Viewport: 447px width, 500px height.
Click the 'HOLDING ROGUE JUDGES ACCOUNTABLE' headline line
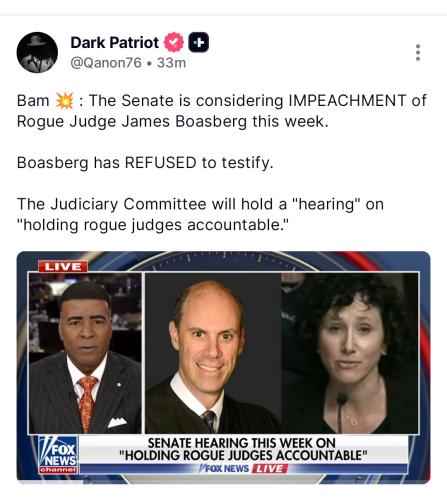[x=243, y=455]
